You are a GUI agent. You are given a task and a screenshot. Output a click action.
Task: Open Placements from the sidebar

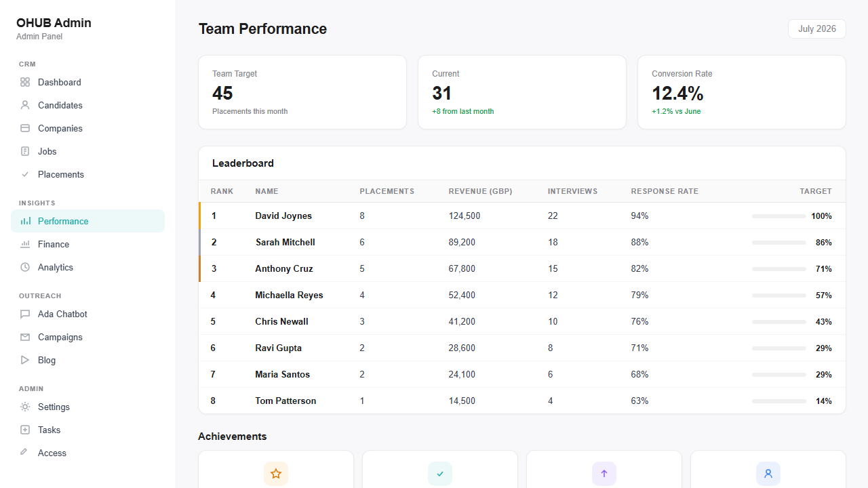coord(87,174)
